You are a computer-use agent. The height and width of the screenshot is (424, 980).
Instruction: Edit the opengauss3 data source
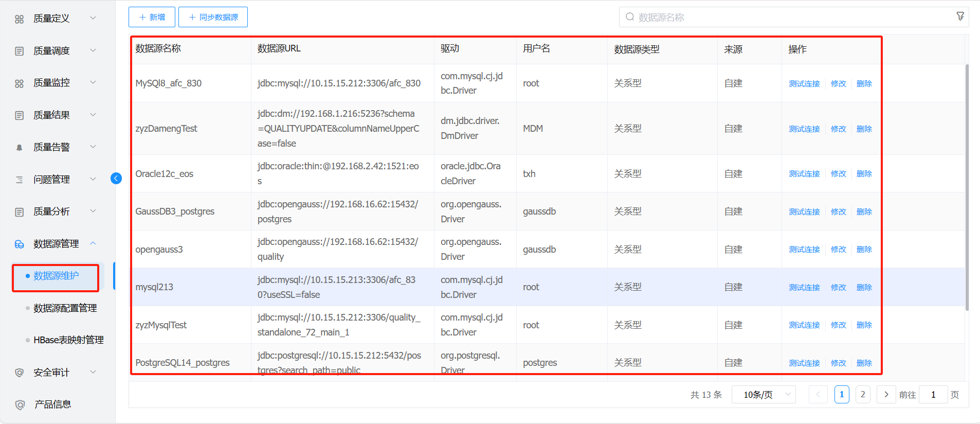click(838, 250)
